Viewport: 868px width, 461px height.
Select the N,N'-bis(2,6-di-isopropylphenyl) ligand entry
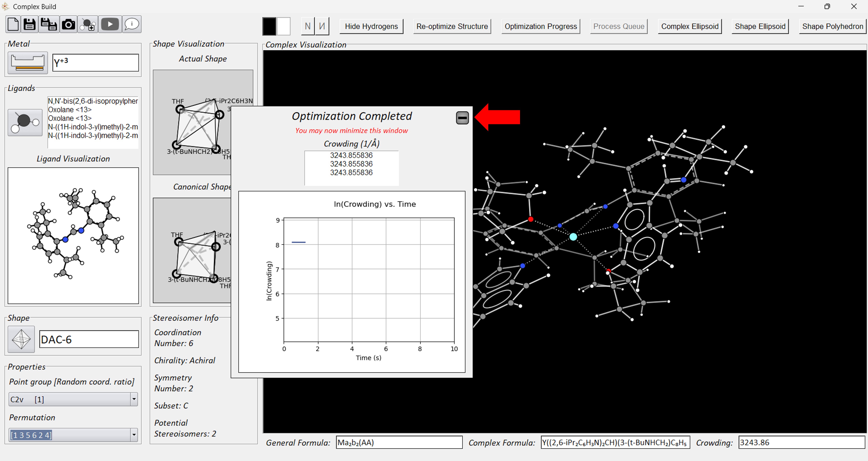(x=93, y=101)
